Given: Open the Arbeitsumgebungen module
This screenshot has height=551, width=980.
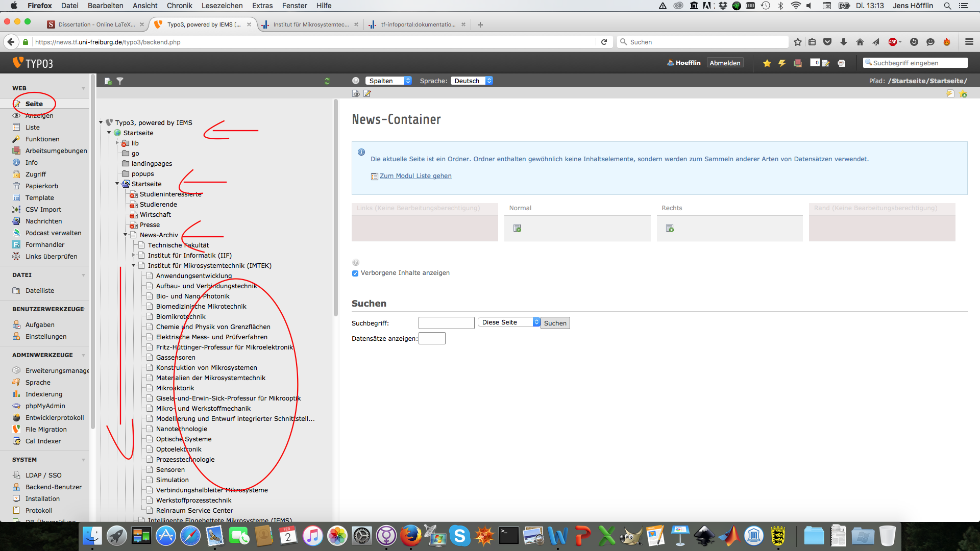Looking at the screenshot, I should [56, 151].
